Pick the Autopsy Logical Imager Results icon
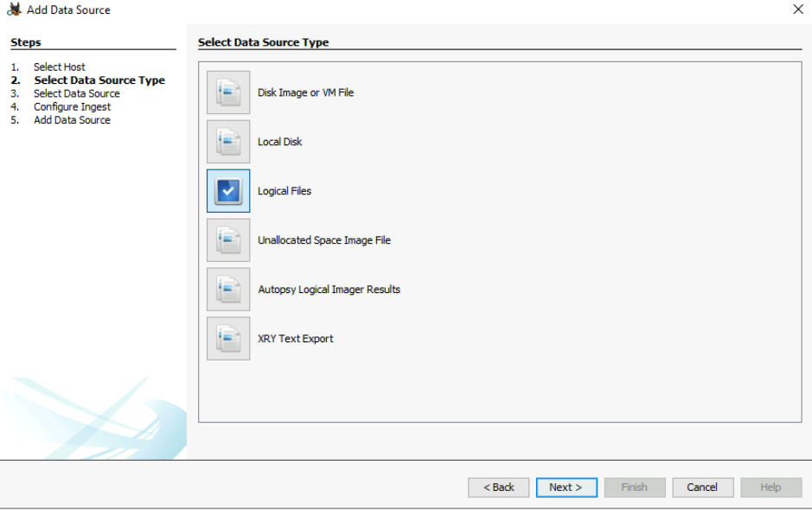The image size is (812, 510). coord(228,290)
